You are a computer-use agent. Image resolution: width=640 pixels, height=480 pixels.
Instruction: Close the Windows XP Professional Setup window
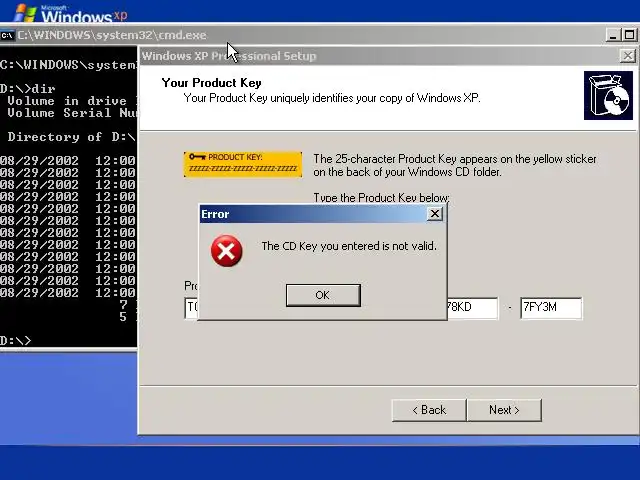(x=628, y=56)
